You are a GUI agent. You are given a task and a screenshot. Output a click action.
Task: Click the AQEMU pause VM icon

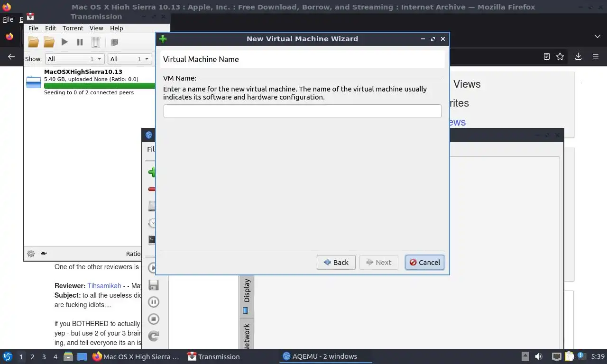tap(153, 302)
